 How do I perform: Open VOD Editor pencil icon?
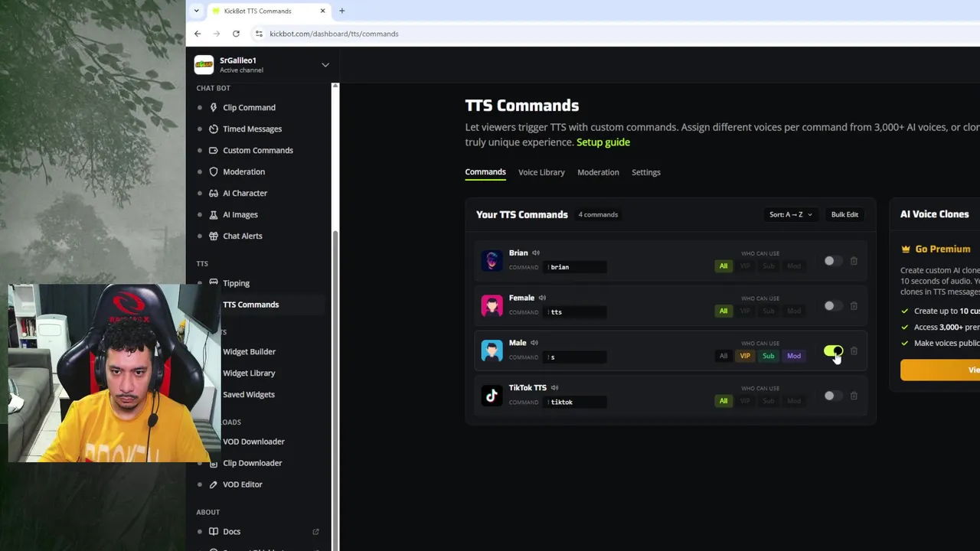(x=214, y=484)
